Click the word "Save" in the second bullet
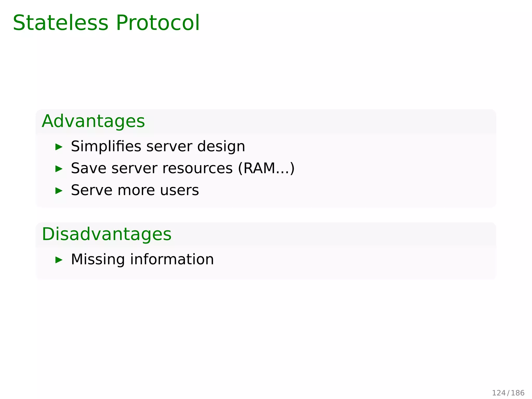Image resolution: width=532 pixels, height=399 pixels. 89,168
